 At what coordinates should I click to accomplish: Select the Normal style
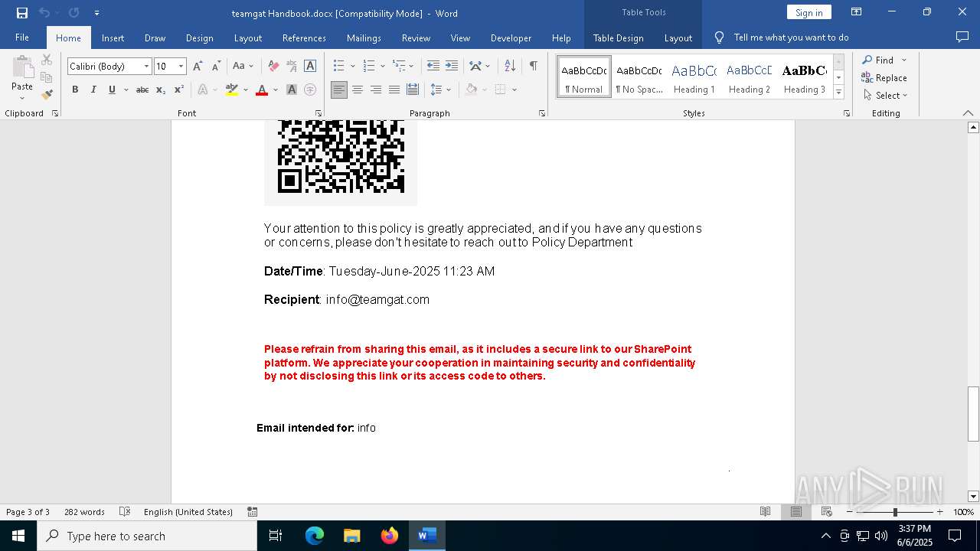pyautogui.click(x=584, y=77)
